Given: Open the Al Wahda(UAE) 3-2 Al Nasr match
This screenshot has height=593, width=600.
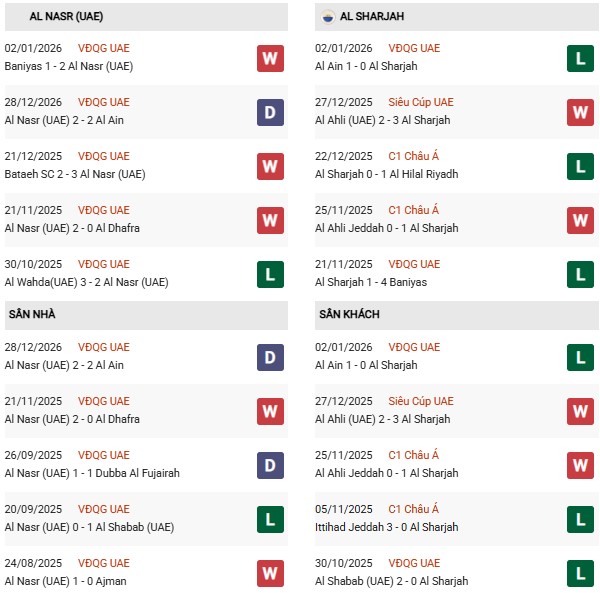Looking at the screenshot, I should pos(87,282).
